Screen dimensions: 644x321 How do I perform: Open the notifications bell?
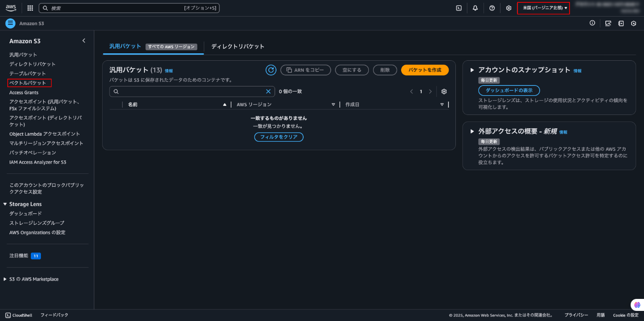[475, 8]
